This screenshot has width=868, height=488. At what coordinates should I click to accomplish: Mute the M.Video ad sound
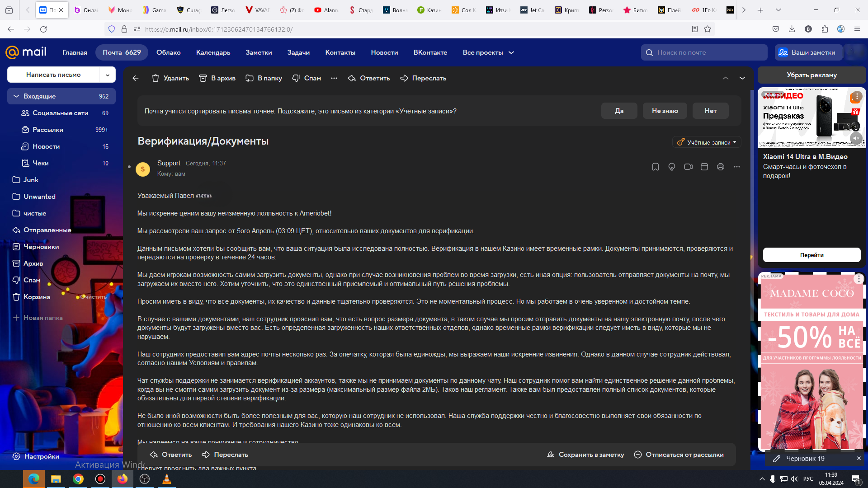click(x=856, y=138)
